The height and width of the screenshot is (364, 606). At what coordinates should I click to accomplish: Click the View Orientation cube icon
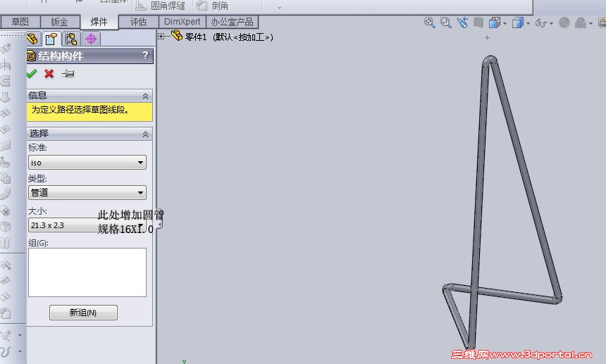(x=494, y=23)
